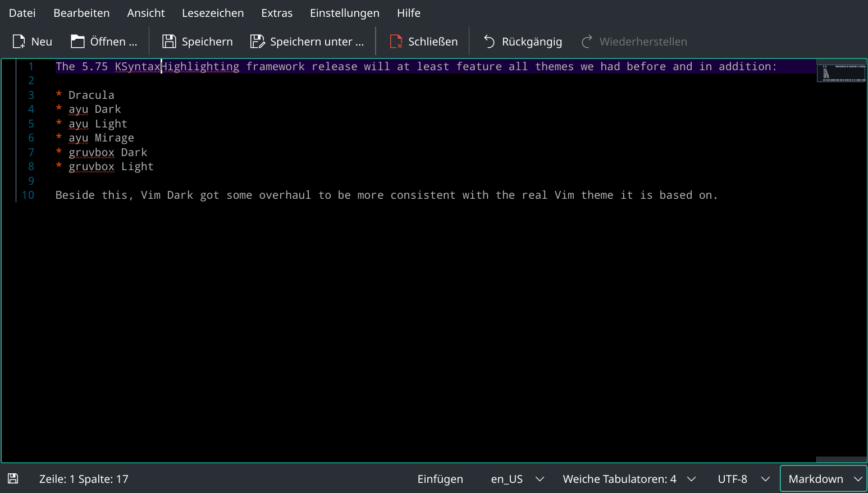This screenshot has height=493, width=868.
Task: Click the Speichern unter ... button label
Action: point(317,42)
